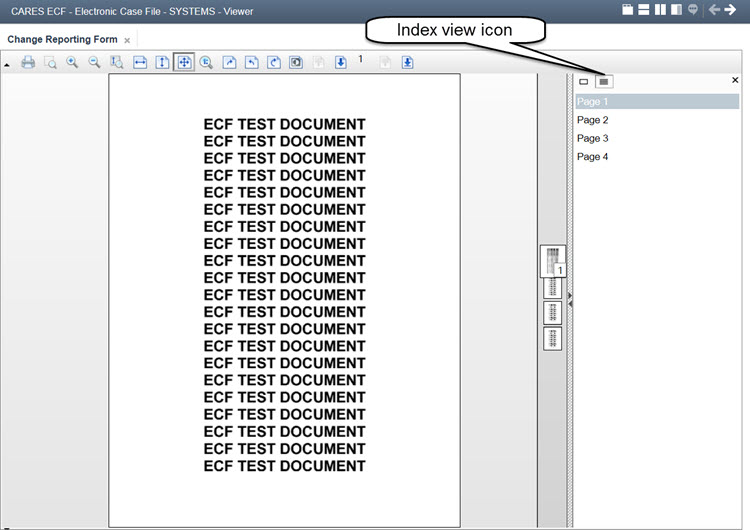This screenshot has width=750, height=530.
Task: Switch to the side-by-side column layout icon
Action: (x=660, y=10)
